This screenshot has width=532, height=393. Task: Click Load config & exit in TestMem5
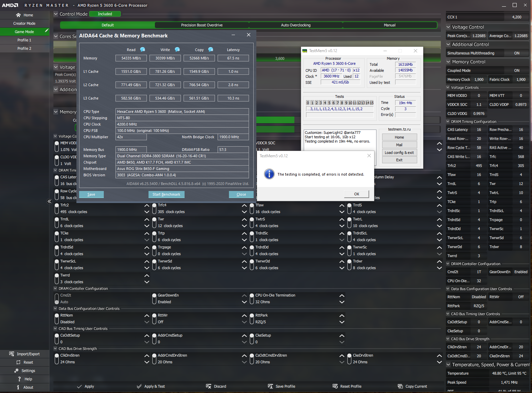pos(399,153)
